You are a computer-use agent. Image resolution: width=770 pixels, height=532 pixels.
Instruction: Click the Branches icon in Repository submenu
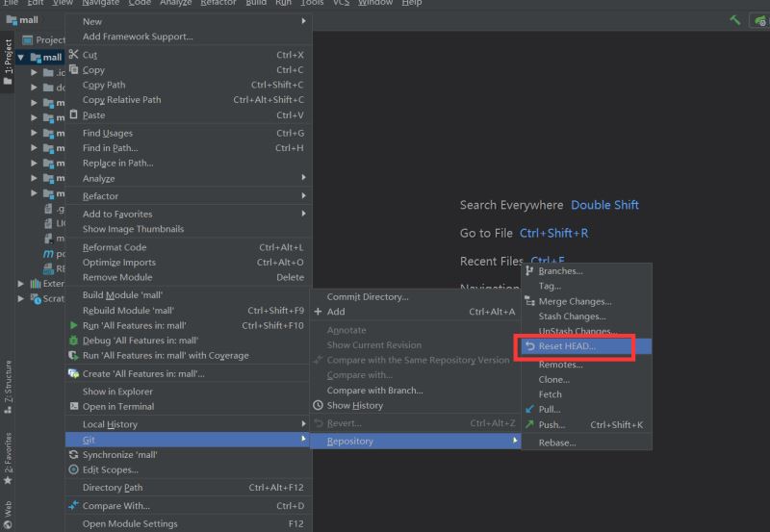click(529, 271)
